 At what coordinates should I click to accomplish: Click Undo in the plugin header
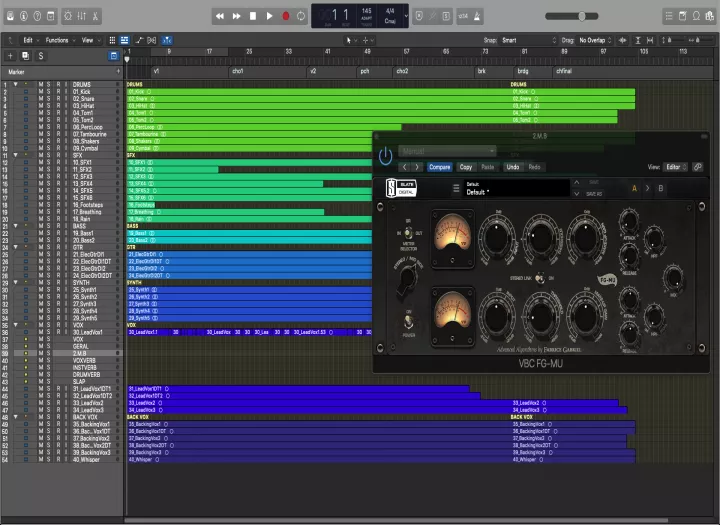[x=512, y=167]
